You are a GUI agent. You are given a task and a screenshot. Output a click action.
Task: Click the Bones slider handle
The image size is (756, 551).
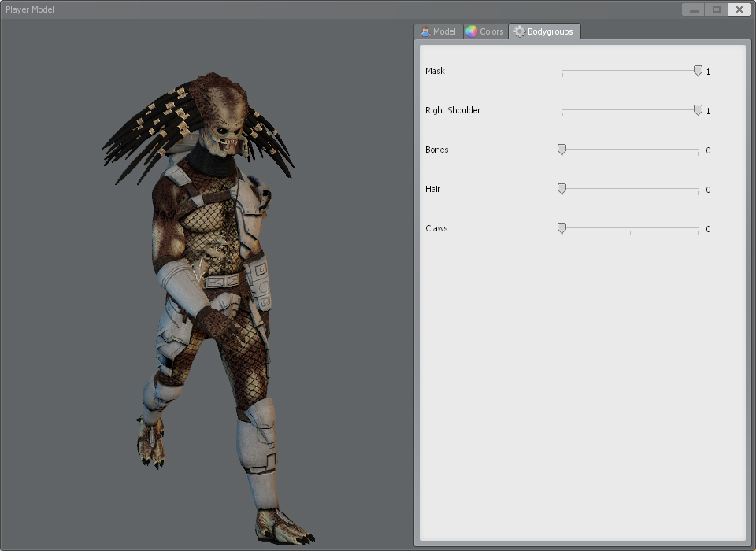[561, 150]
